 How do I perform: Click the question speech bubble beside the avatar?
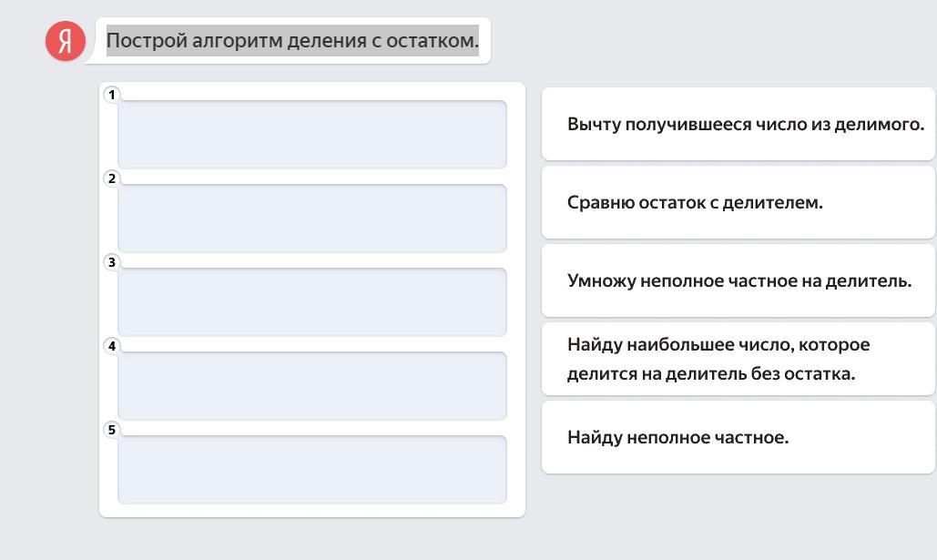pyautogui.click(x=484, y=53)
